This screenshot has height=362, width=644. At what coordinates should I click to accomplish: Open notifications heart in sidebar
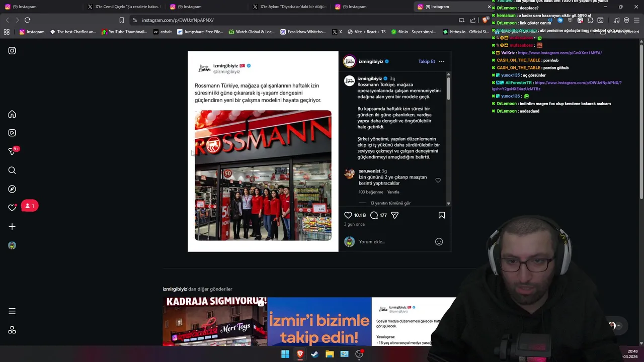(12, 208)
